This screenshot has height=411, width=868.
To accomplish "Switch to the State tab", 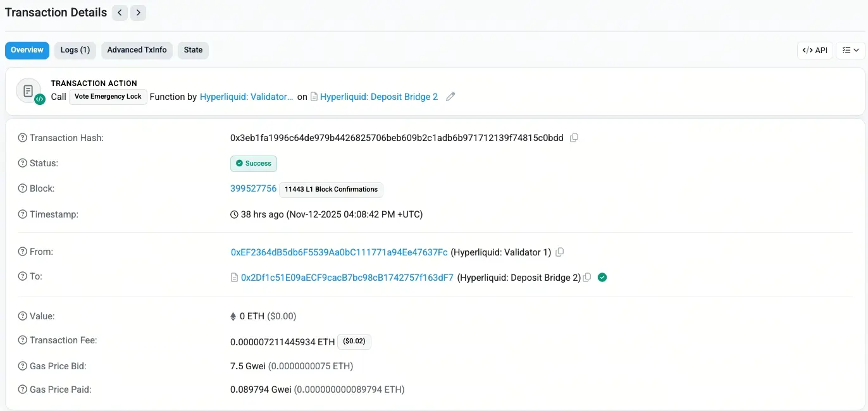I will coord(193,50).
